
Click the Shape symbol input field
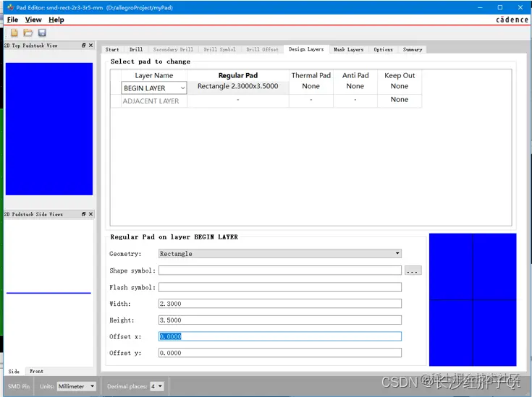[x=280, y=270]
